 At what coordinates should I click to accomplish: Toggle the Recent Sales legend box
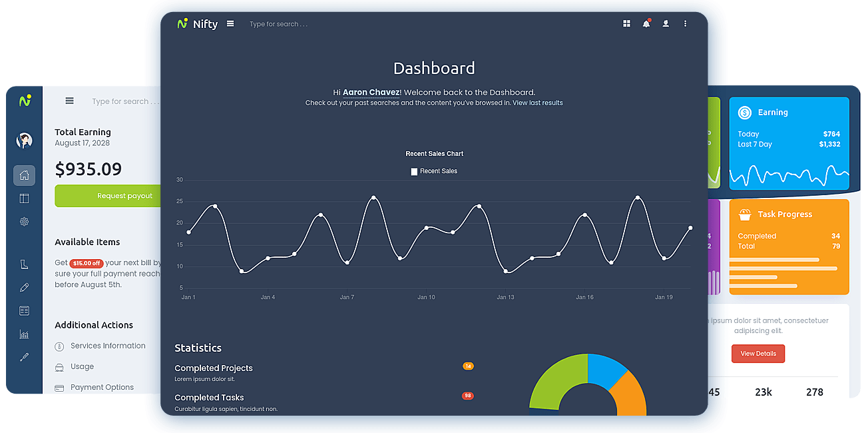414,171
